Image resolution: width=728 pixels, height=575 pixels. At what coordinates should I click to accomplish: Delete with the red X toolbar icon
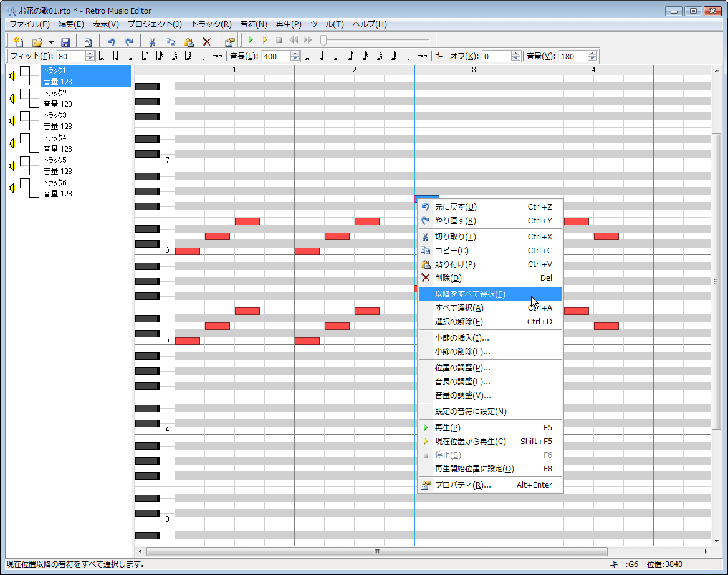point(206,42)
